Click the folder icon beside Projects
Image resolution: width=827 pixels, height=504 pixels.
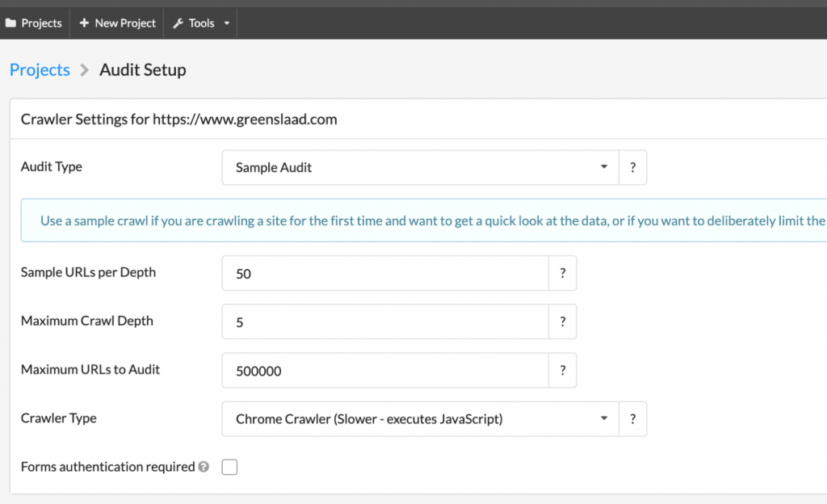point(10,23)
